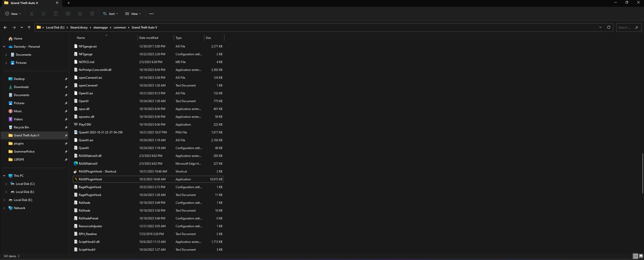Collapse the Davinsky - Personal tree node

tap(4, 47)
